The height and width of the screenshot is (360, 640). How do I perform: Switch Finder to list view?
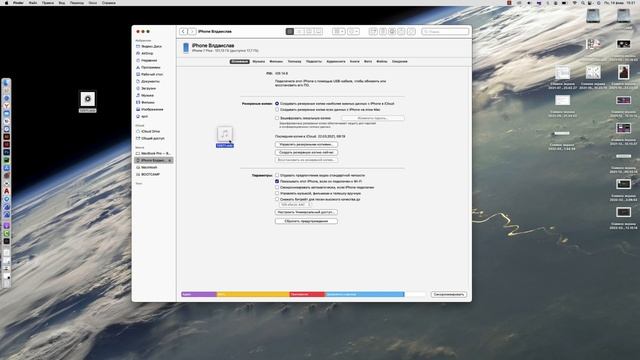(300, 31)
